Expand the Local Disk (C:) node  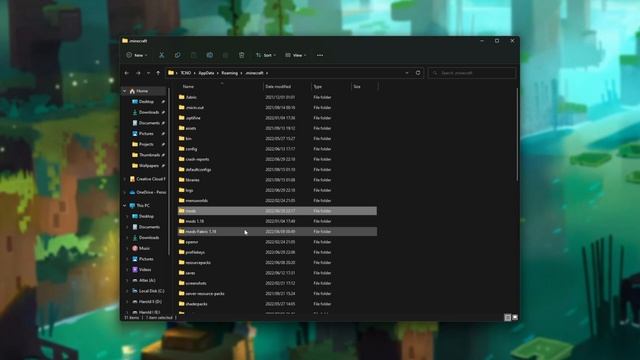coord(127,291)
